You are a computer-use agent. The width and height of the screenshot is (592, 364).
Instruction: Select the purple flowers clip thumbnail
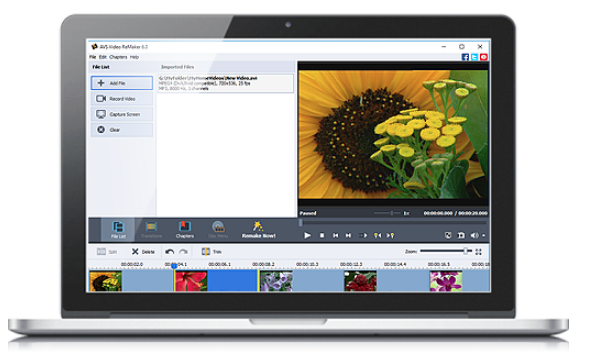[276, 281]
